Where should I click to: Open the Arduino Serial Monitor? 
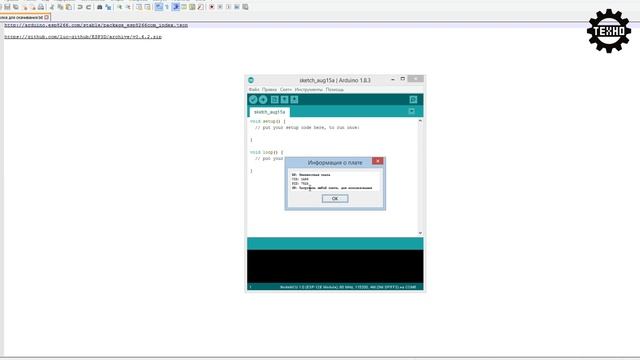(x=413, y=100)
